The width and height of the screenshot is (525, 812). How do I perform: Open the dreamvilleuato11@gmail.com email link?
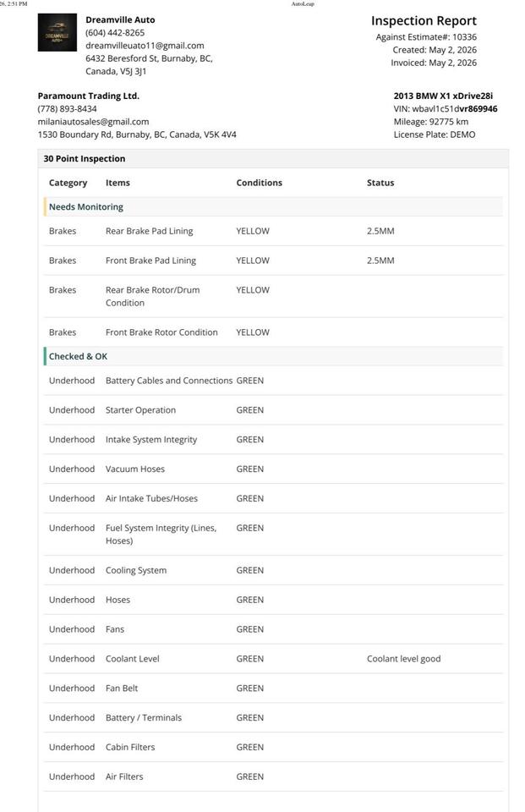tap(145, 46)
